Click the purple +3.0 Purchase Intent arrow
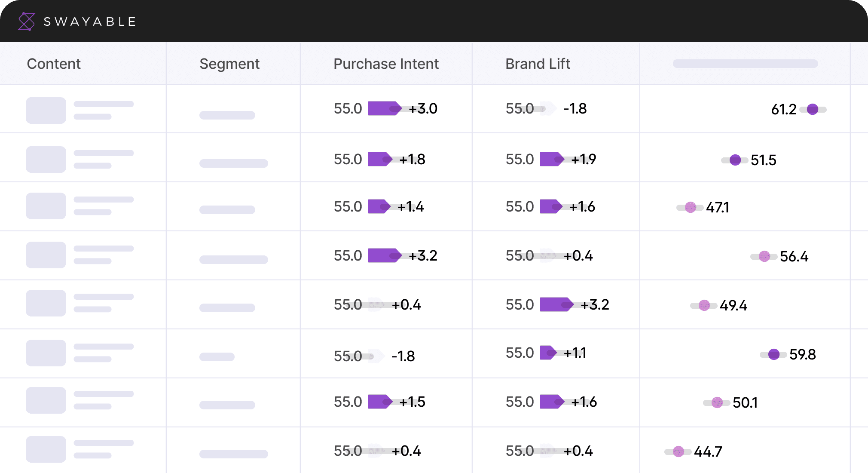 [x=385, y=108]
